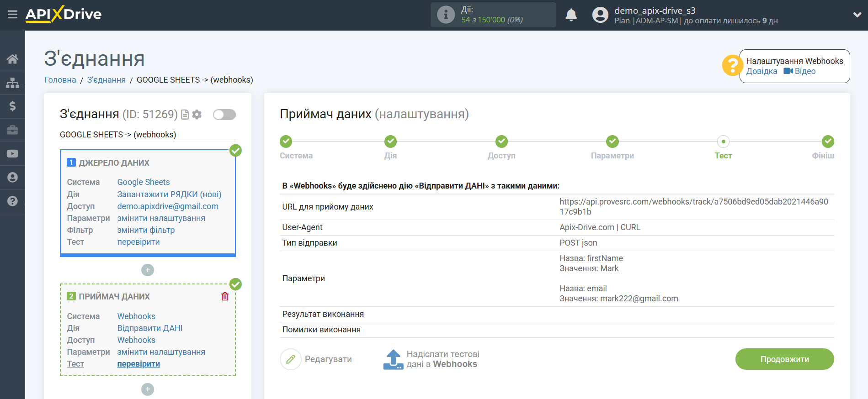868x399 pixels.
Task: Click receiver bold перевірити test link
Action: coord(138,364)
